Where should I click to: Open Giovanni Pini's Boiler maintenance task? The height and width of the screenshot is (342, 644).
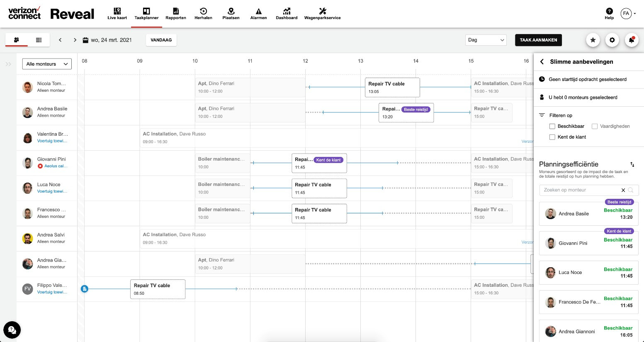pyautogui.click(x=223, y=163)
